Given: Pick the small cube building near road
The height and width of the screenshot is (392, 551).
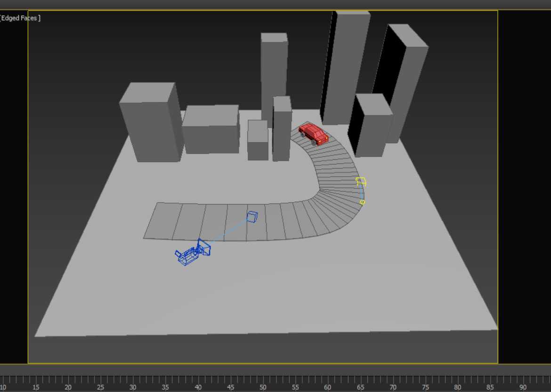Looking at the screenshot, I should 258,140.
